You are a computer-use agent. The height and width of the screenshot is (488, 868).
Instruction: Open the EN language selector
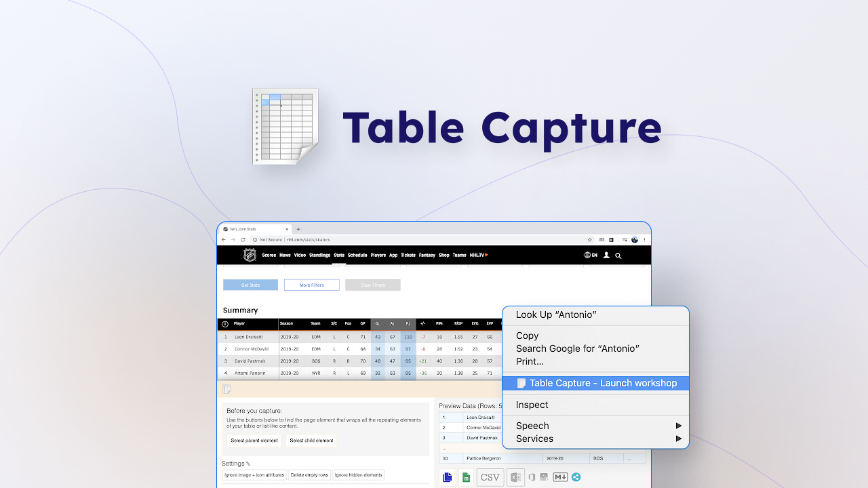tap(591, 256)
